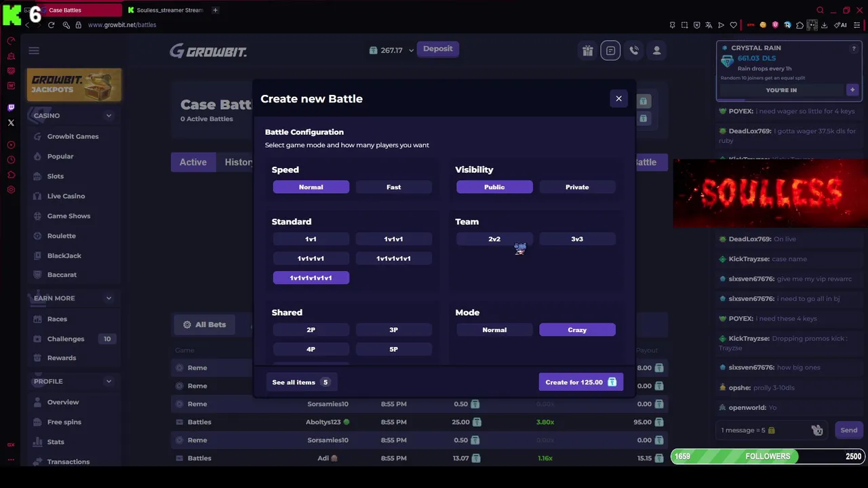Screen dimensions: 868x488
Task: Select the 2v2 team mode
Action: click(x=494, y=239)
